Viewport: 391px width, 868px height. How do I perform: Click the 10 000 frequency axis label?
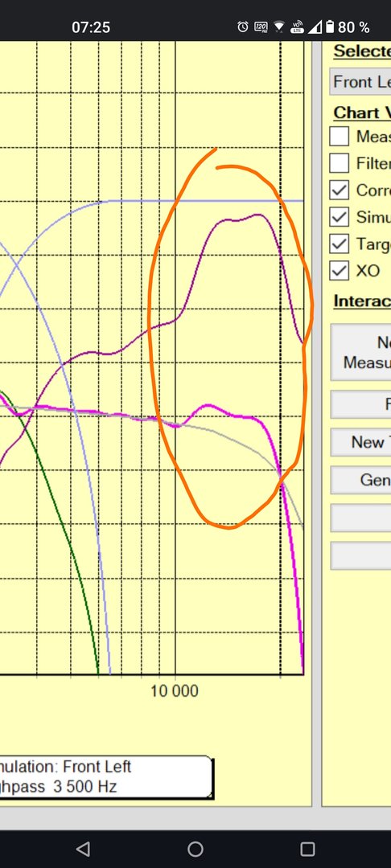tap(175, 691)
